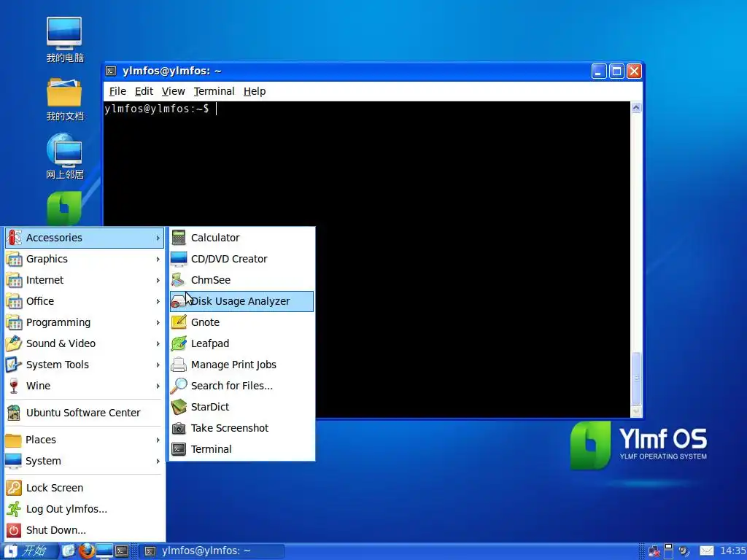Open StarDict book icon
Image resolution: width=747 pixels, height=560 pixels.
coord(179,407)
